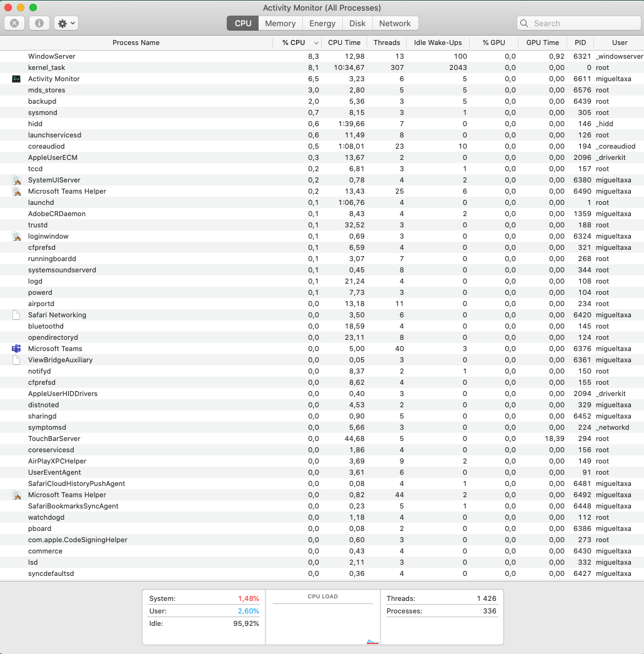Click the ViewBridgeAuxiliary document icon
Screen dimensions: 644x654
pyautogui.click(x=16, y=360)
